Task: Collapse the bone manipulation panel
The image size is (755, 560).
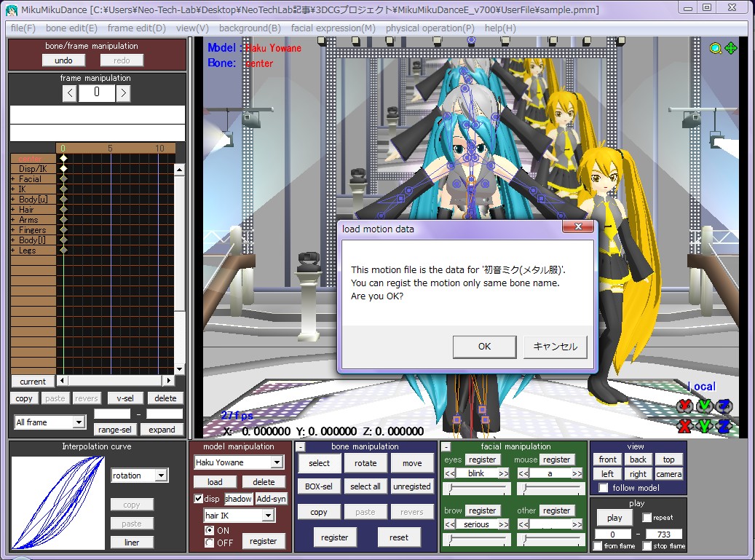Action: (300, 447)
